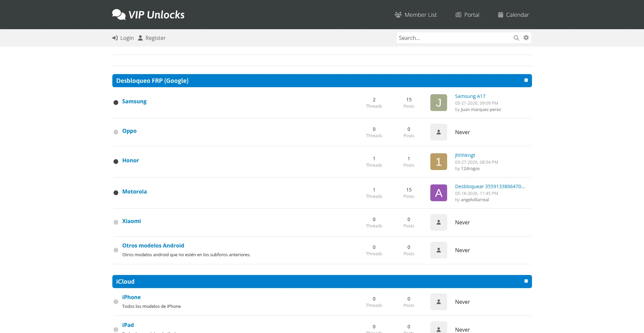
Task: Open Otros modelos Android forum
Action: tap(153, 245)
